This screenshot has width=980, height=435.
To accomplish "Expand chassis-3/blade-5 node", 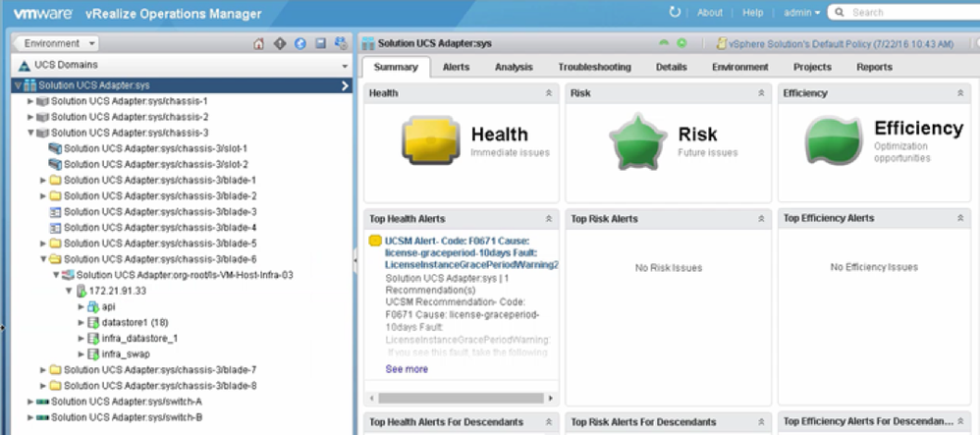I will tap(43, 244).
